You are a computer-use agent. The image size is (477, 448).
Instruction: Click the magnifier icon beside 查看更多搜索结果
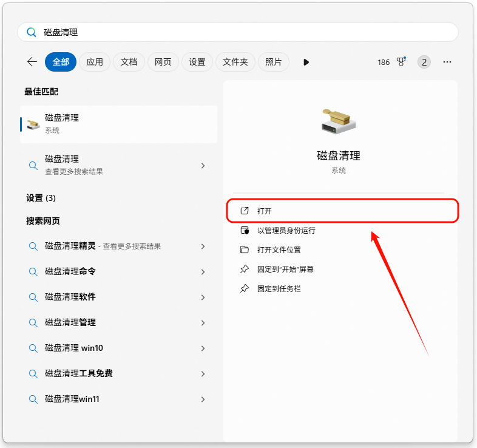33,166
